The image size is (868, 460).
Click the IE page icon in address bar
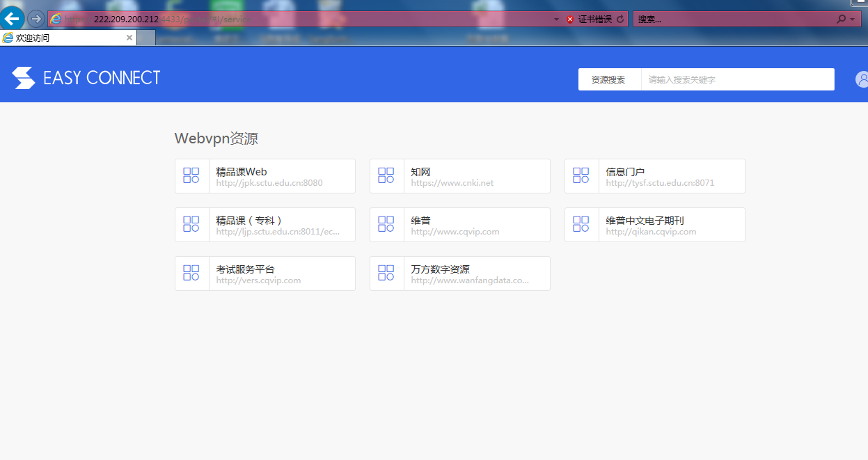coord(56,19)
